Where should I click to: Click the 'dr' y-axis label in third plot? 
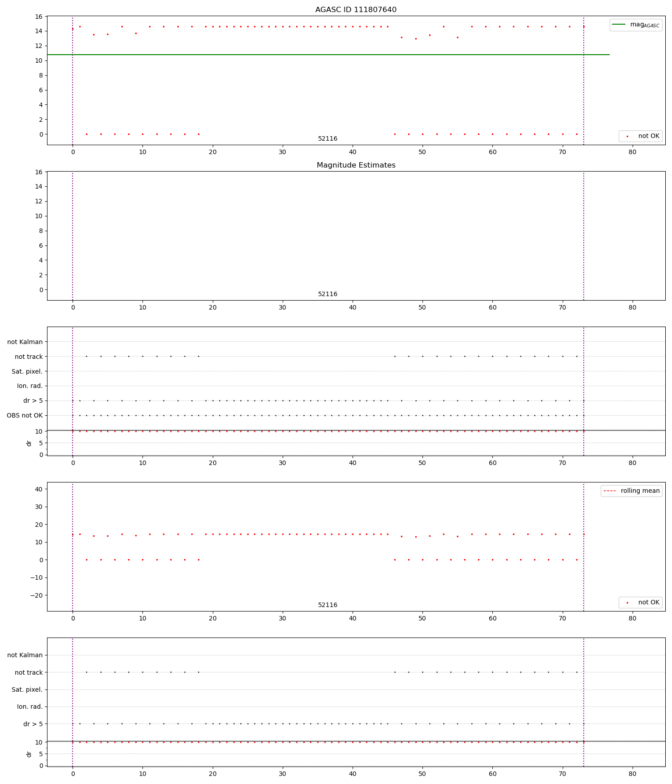click(x=29, y=443)
